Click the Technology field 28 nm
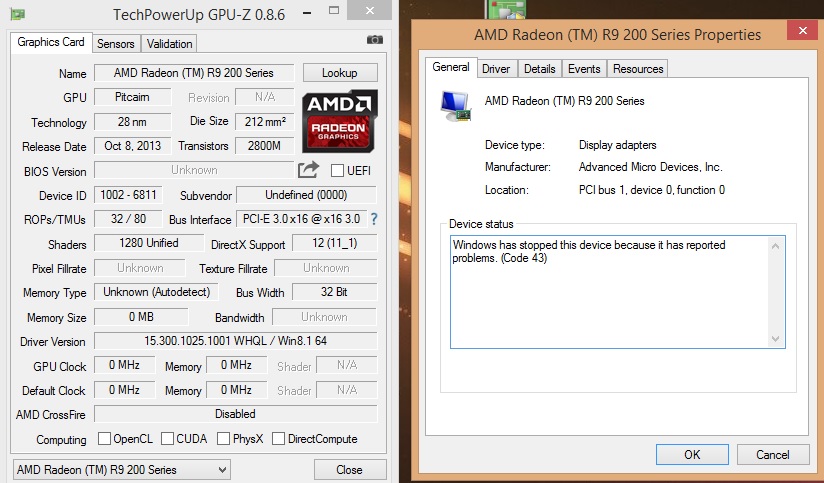The image size is (824, 483). 132,121
